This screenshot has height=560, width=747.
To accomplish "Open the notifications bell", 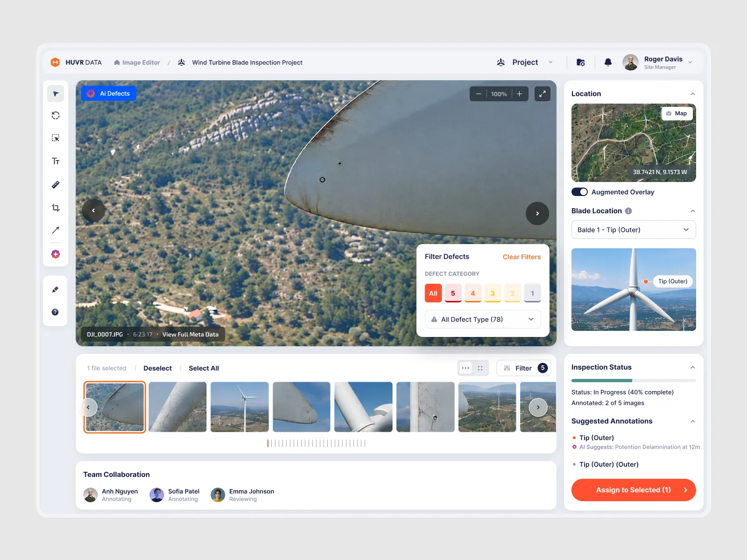I will (x=608, y=62).
